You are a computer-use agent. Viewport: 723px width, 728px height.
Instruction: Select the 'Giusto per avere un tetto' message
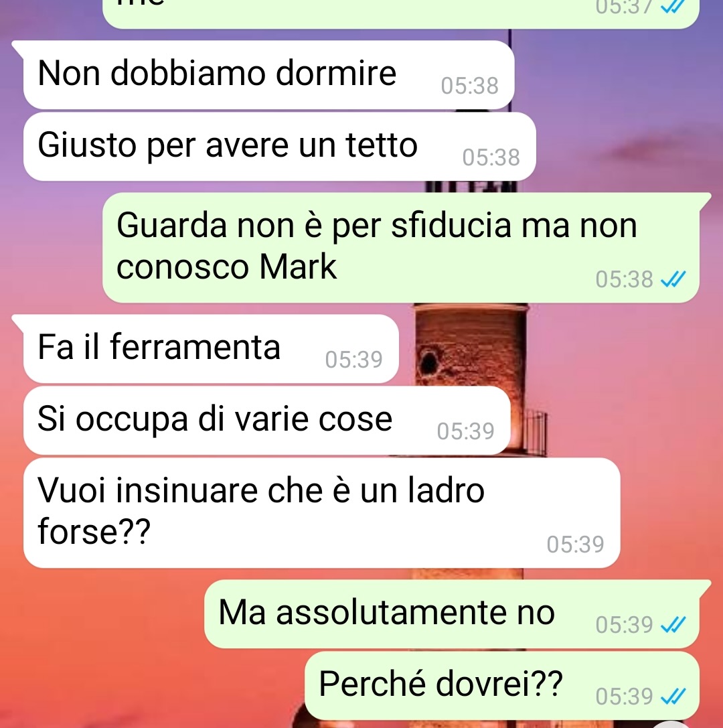click(280, 146)
